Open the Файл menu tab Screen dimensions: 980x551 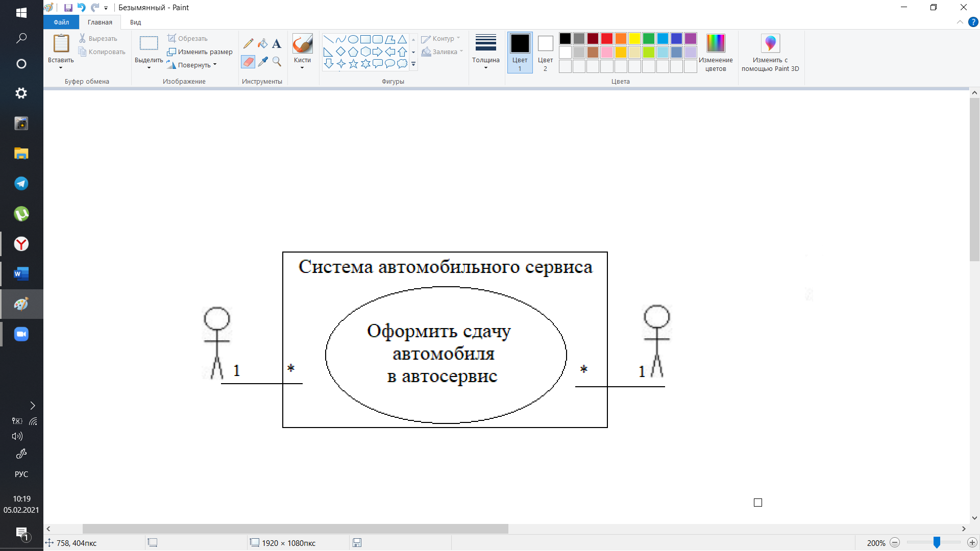point(61,22)
